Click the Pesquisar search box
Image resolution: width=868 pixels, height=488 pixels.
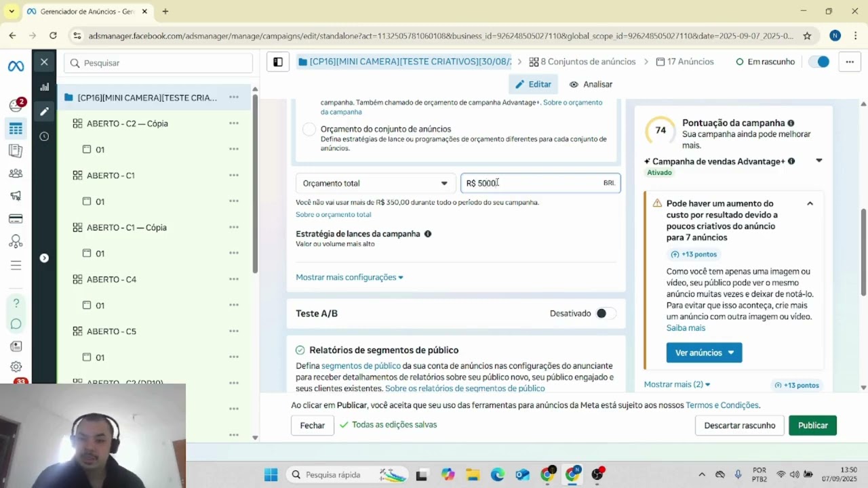(159, 63)
